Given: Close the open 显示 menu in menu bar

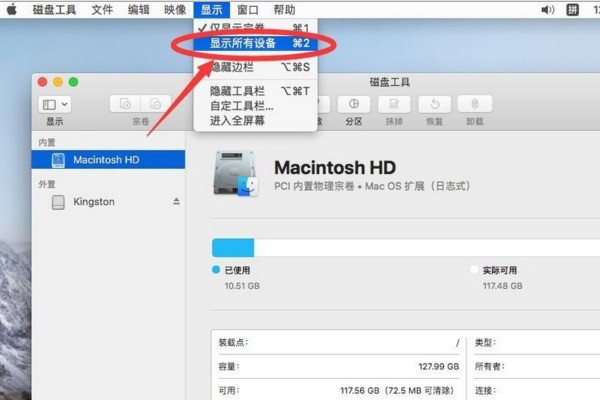Looking at the screenshot, I should [212, 10].
